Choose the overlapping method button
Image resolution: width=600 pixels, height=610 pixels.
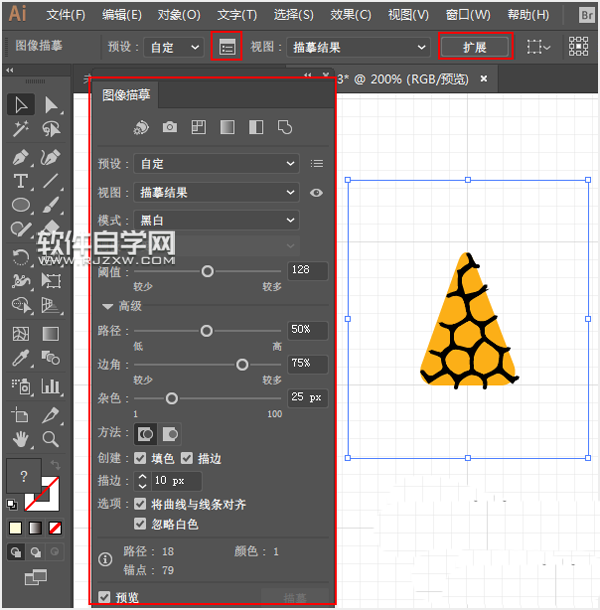tap(170, 434)
